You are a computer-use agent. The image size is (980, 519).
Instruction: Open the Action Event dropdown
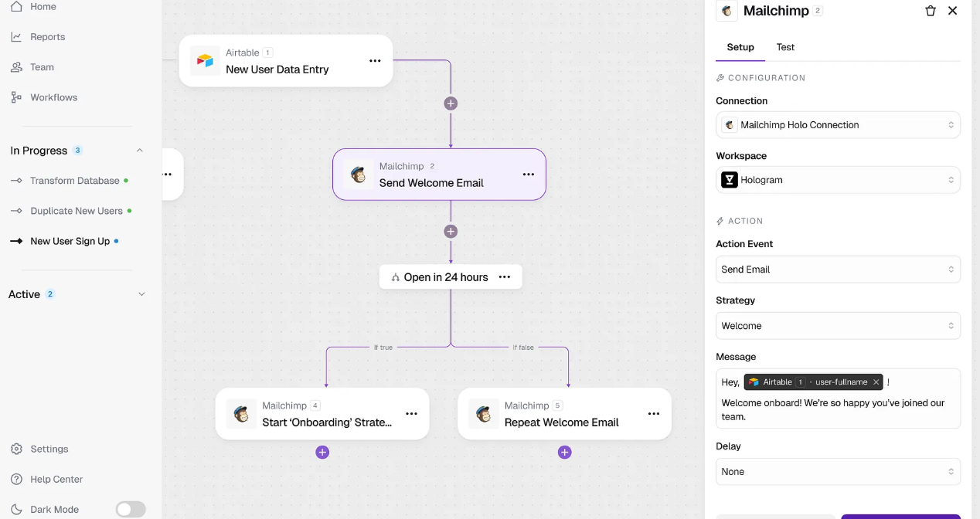point(838,270)
